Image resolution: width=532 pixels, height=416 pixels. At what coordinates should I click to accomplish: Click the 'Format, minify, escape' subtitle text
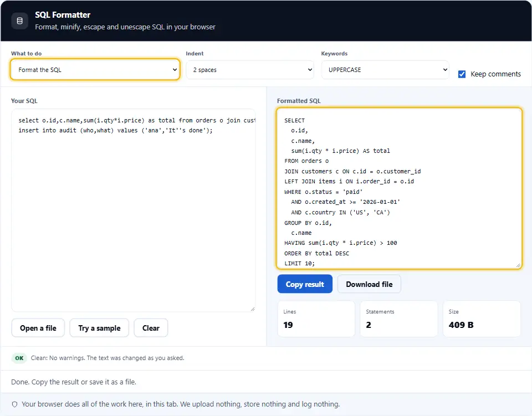[125, 27]
